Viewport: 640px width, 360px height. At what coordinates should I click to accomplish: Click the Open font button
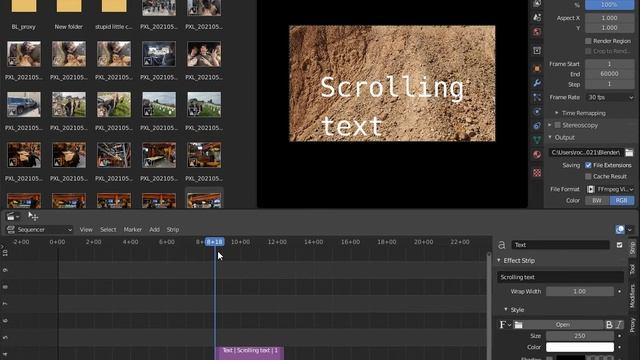[563, 325]
